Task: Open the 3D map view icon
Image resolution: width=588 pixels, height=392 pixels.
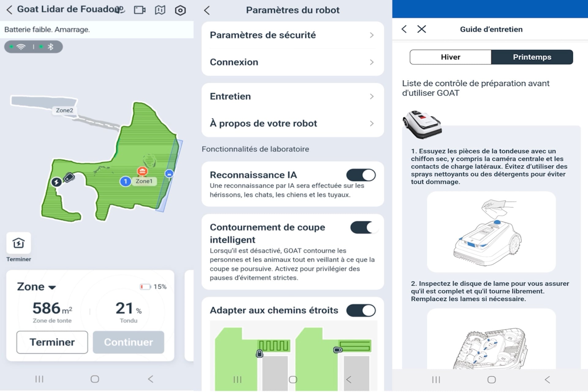Action: click(x=120, y=10)
